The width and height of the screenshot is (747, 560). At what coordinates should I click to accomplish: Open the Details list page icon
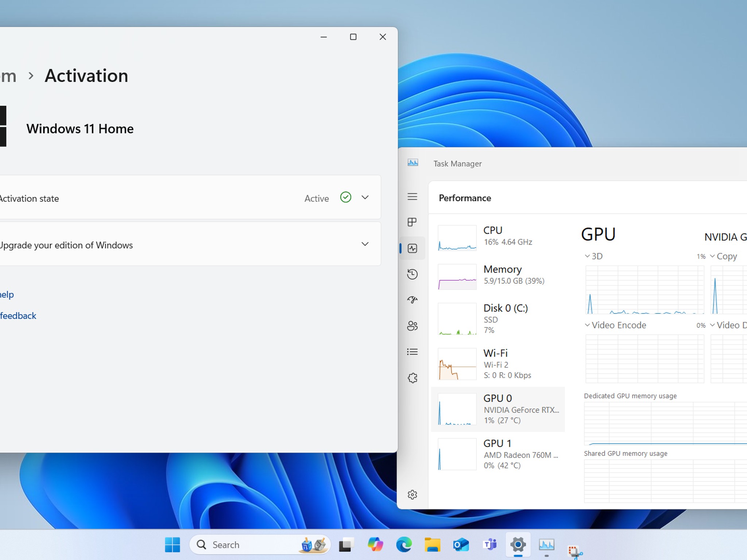point(412,352)
